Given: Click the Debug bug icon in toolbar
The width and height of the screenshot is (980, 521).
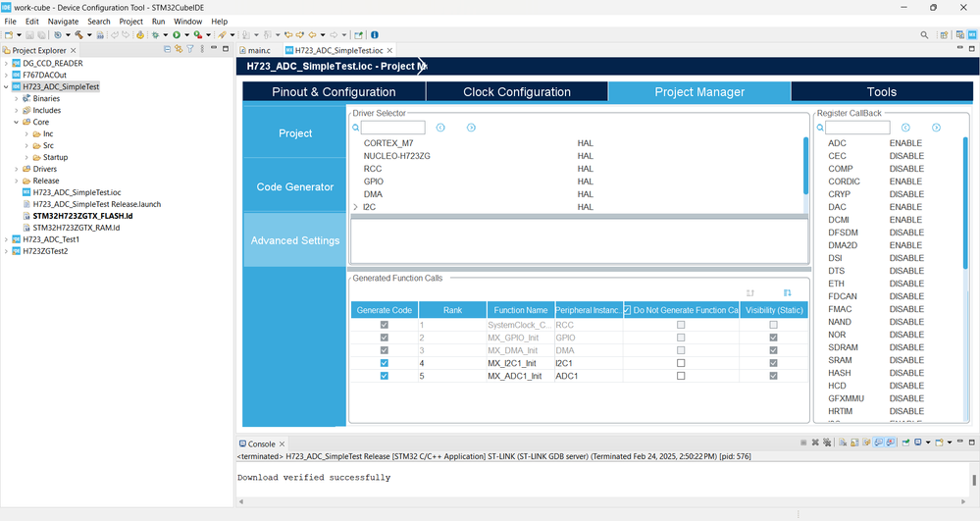Looking at the screenshot, I should 156,35.
